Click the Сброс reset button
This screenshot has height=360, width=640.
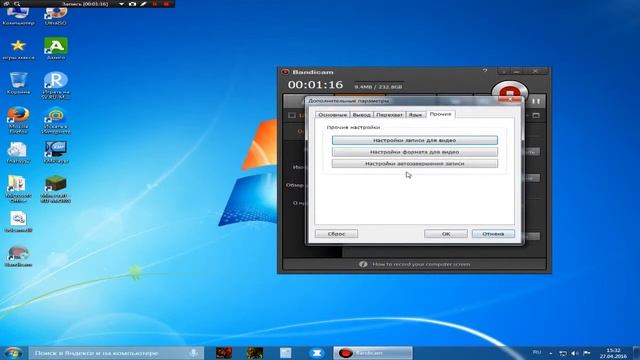pos(336,234)
